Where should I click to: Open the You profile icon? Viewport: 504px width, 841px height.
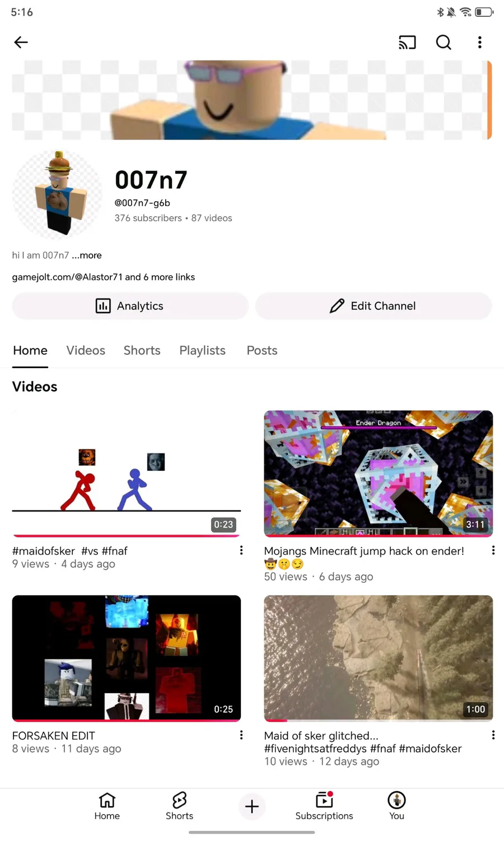pyautogui.click(x=396, y=806)
